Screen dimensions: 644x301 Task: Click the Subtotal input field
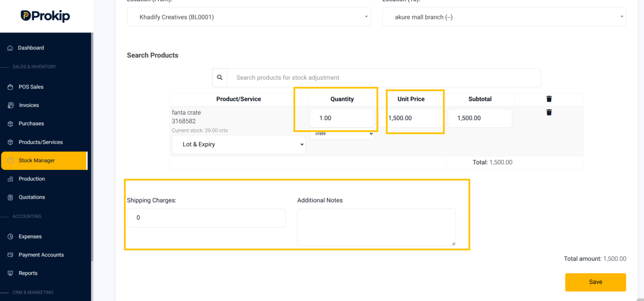(480, 118)
